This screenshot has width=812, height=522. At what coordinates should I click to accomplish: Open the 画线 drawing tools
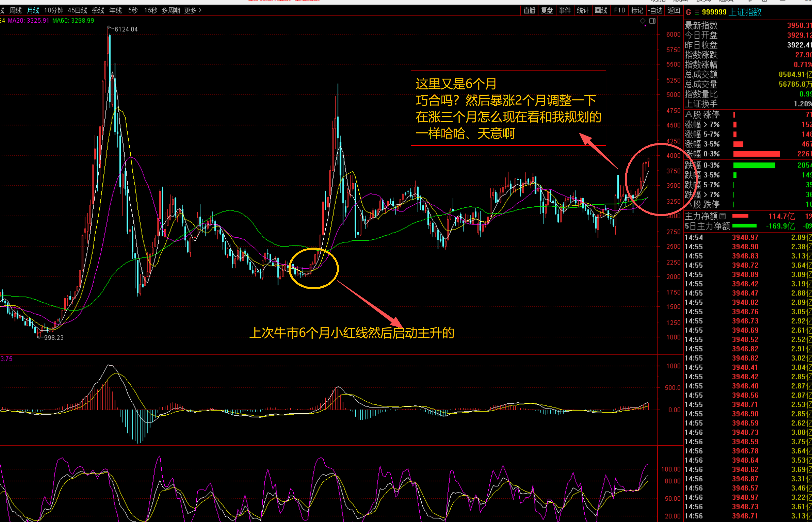point(601,11)
